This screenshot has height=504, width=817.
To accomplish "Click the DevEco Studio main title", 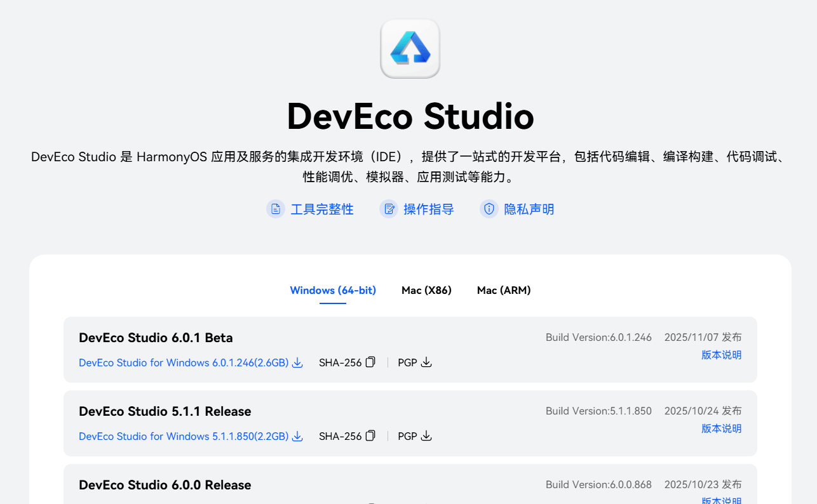I will (410, 116).
